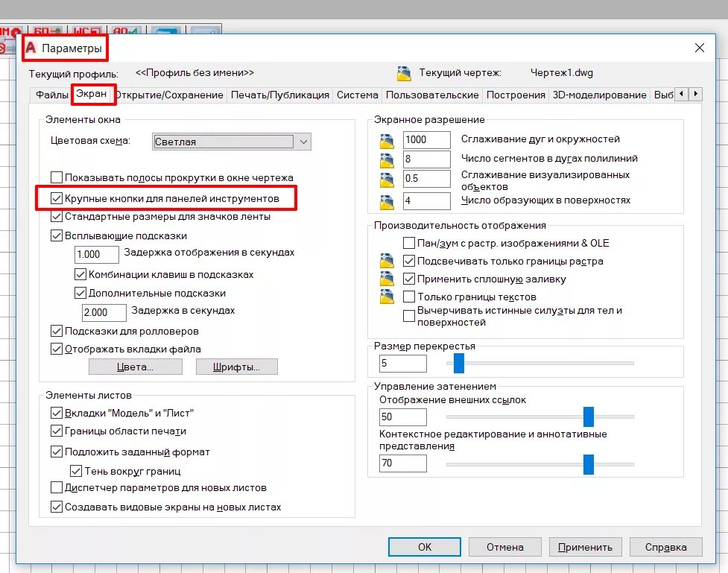Close the Параметры dialog with X
The width and height of the screenshot is (728, 573).
click(699, 48)
